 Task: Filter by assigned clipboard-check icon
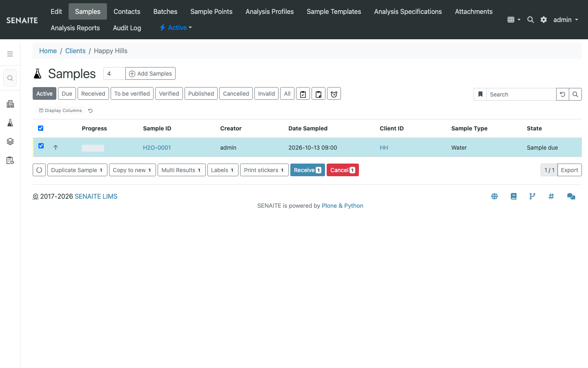pos(303,94)
